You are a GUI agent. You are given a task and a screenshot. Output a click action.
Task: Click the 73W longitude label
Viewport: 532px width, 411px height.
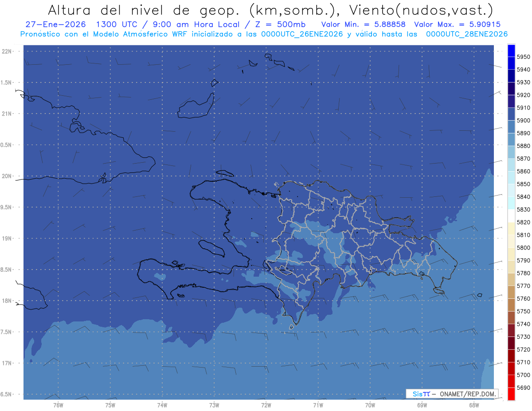point(214,405)
